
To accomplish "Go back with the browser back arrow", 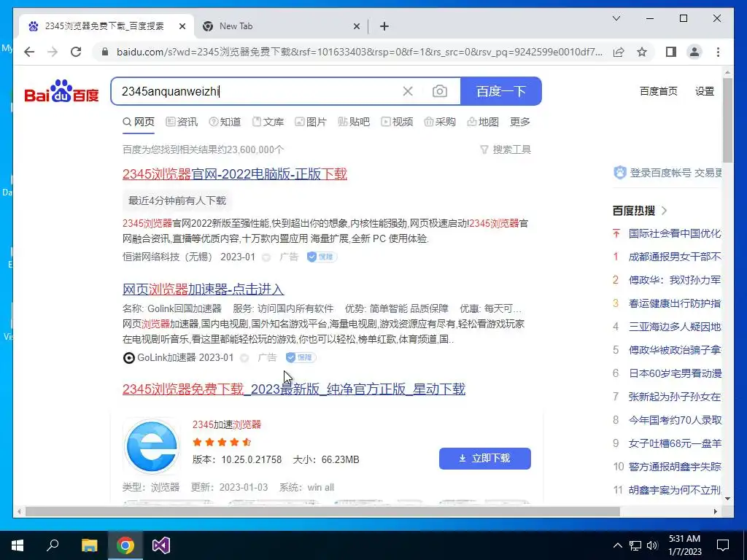I will point(29,52).
